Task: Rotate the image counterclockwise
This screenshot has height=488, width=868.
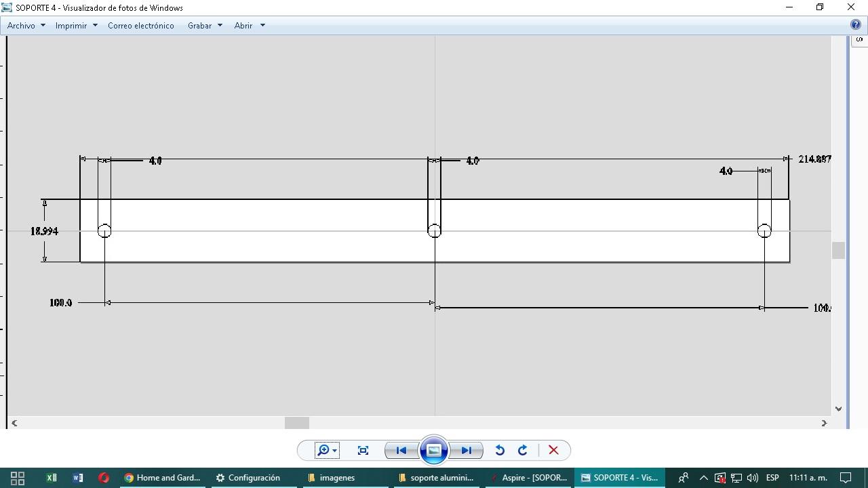Action: point(500,450)
